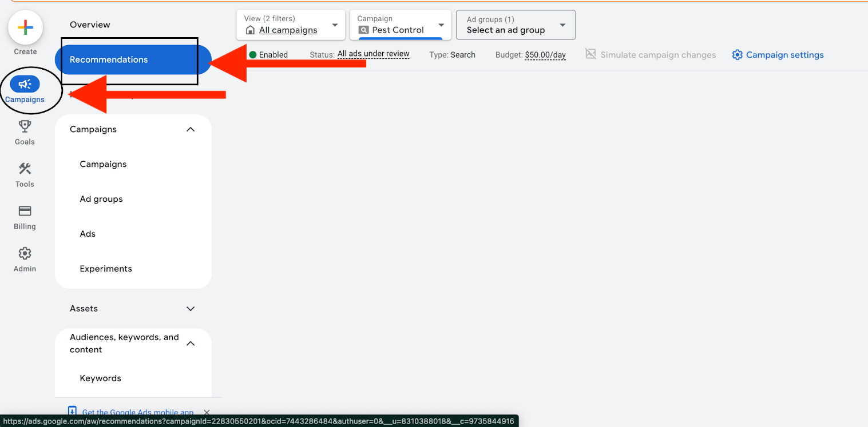Viewport: 868px width, 427px height.
Task: Open Billing card icon
Action: click(x=25, y=211)
